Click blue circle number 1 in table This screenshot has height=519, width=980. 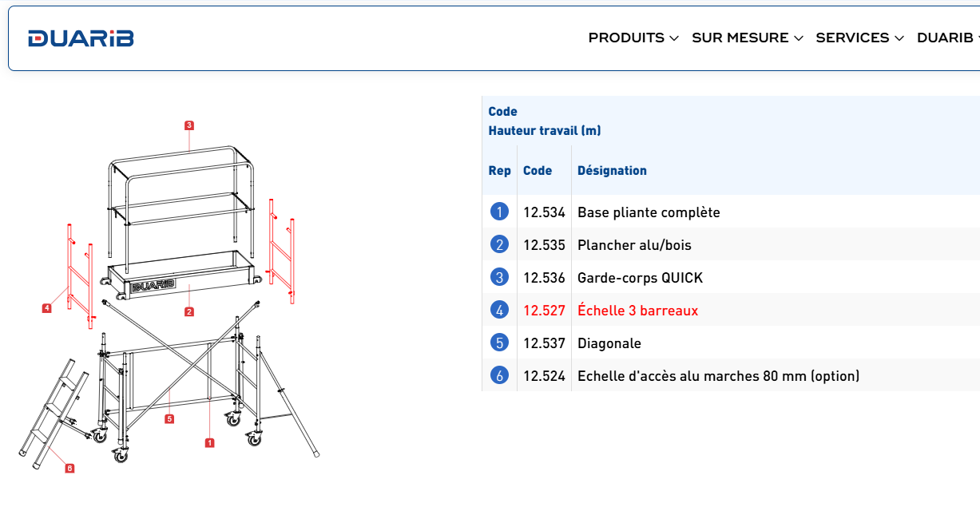pyautogui.click(x=499, y=212)
